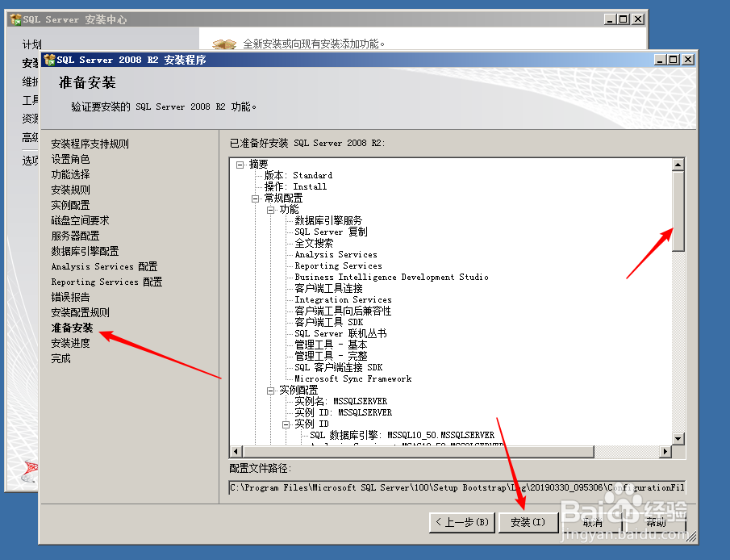730x560 pixels.
Task: Click 计划 in the Installation Center window
Action: tap(31, 44)
